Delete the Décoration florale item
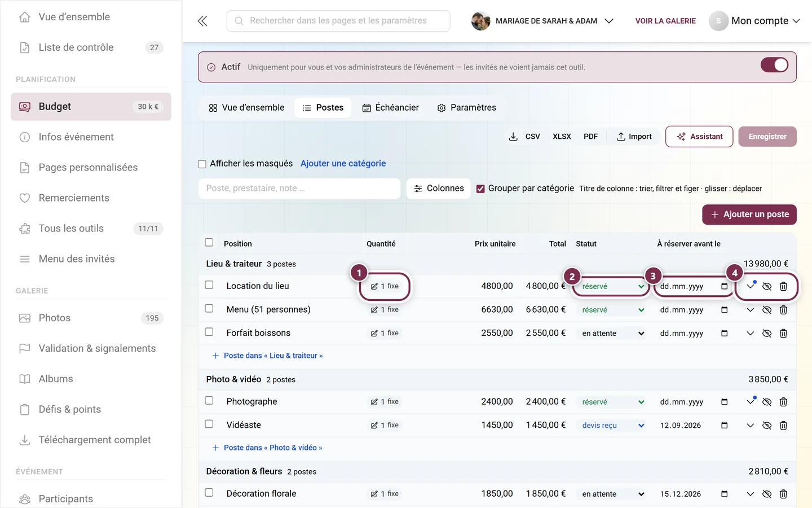 783,494
